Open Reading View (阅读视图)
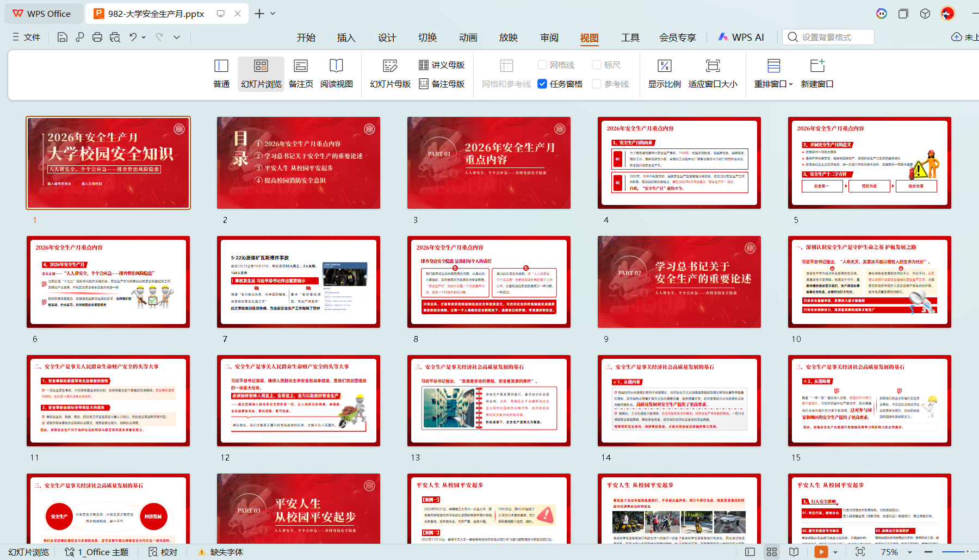The height and width of the screenshot is (560, 979). pos(336,73)
